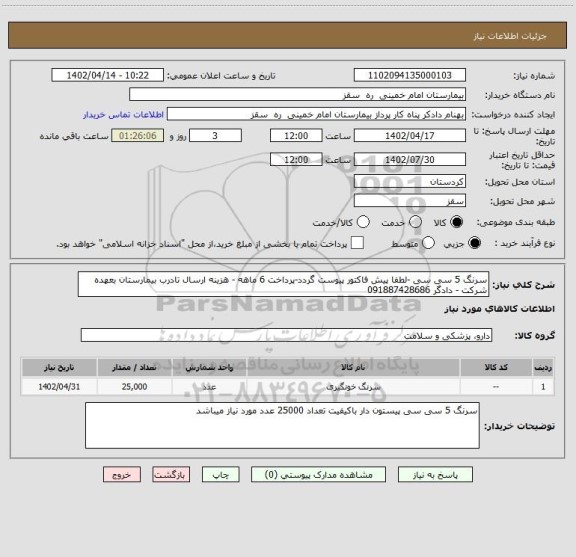
Task: Click the response deadline date 1402/04/17 field
Action: (x=410, y=136)
